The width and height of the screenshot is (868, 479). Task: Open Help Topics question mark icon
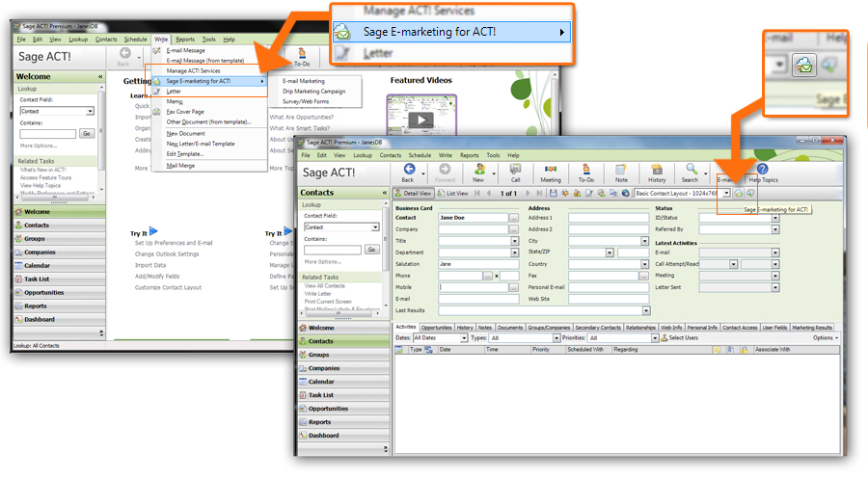763,169
